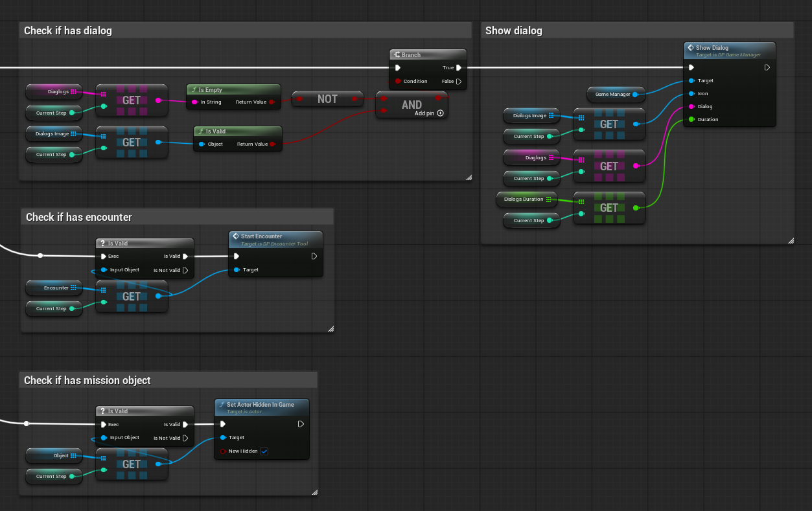Click the resize corner of Check if has mission object comment
The width and height of the screenshot is (812, 511).
pos(314,492)
